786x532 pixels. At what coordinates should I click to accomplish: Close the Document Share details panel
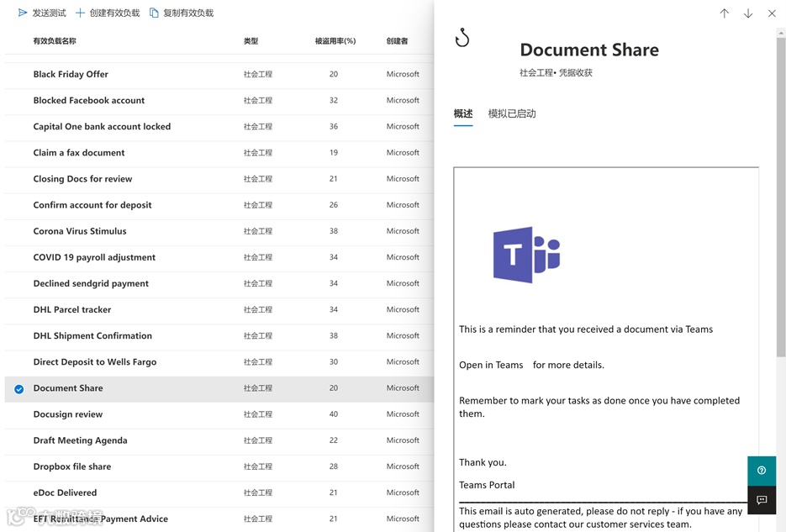pos(772,13)
